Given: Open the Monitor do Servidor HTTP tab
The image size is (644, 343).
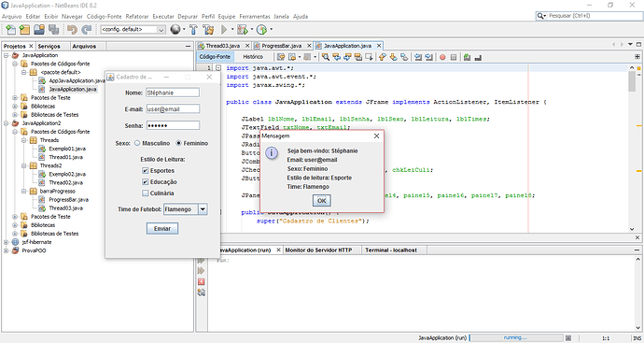Looking at the screenshot, I should pos(318,250).
